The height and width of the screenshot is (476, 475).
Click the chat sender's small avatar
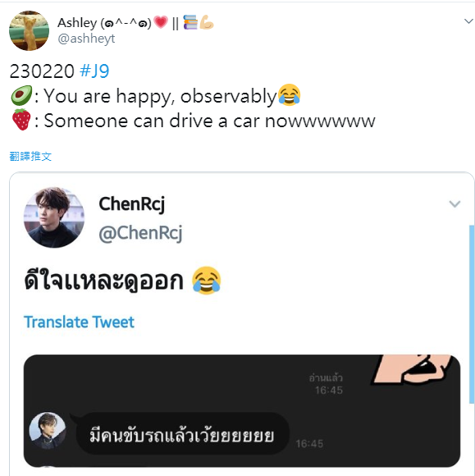pos(48,431)
